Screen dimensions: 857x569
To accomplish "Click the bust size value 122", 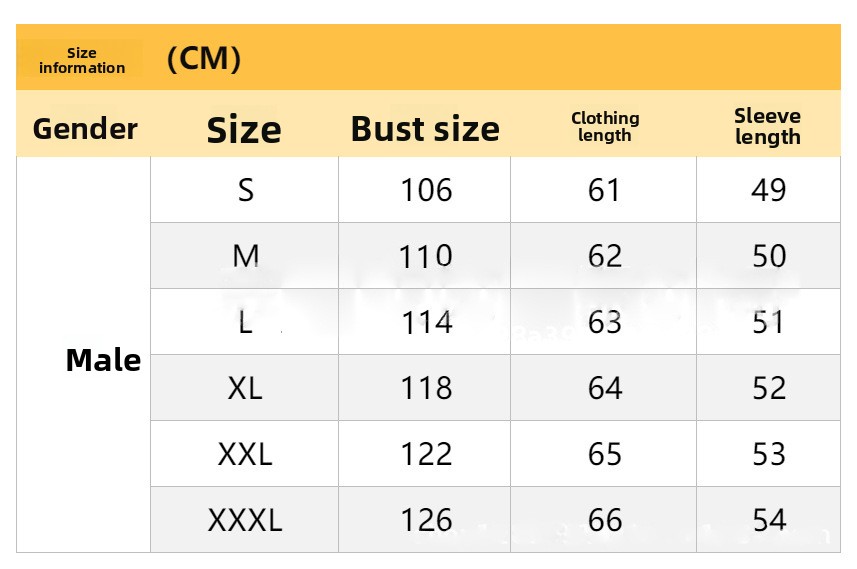I will point(426,454).
